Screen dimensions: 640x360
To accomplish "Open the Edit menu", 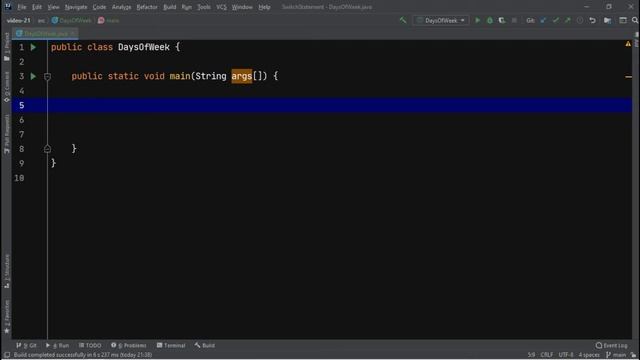I will coord(37,7).
